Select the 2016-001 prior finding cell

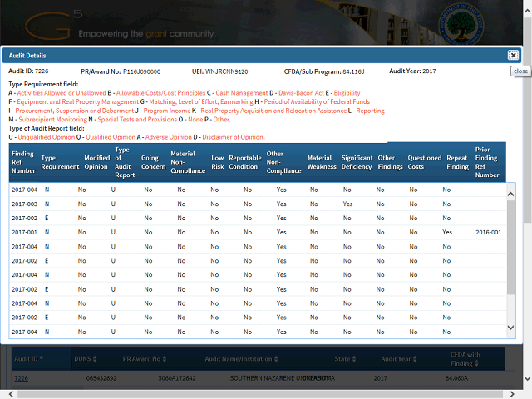tap(488, 232)
